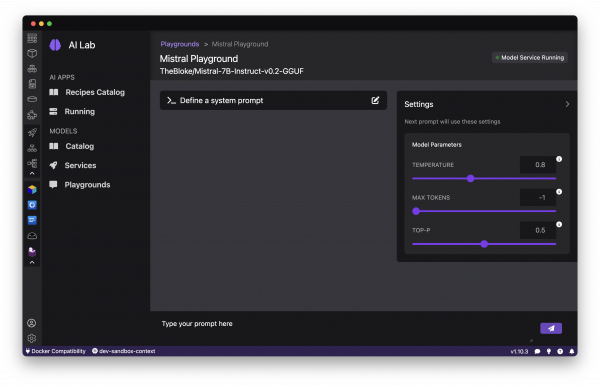Screen dimensions: 600x386
Task: Focus the Max Tokens value field showing -1
Action: click(x=538, y=197)
